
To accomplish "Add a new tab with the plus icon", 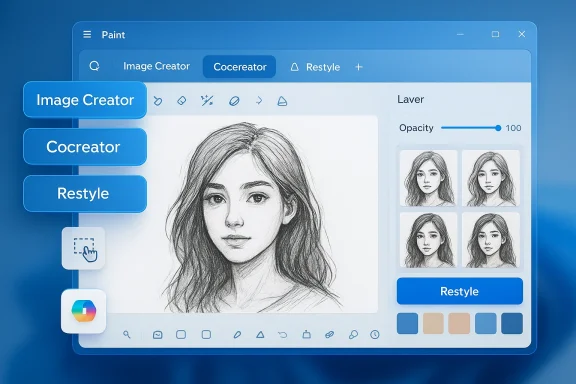I will pyautogui.click(x=359, y=67).
